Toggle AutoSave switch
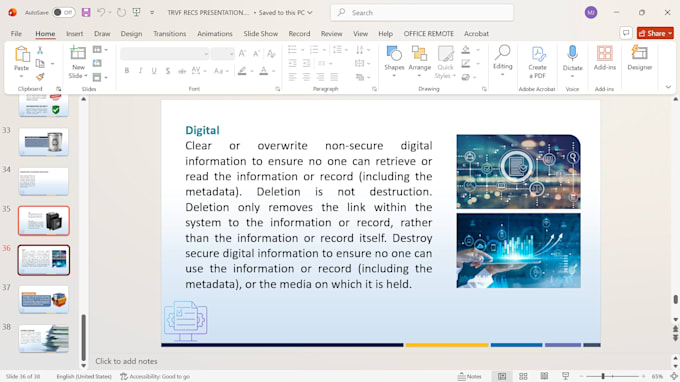The image size is (680, 382). 63,13
